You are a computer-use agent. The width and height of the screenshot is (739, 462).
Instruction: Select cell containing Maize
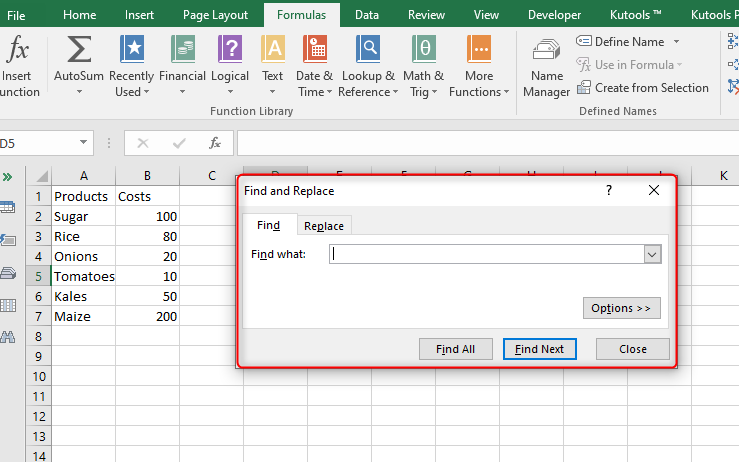pos(83,316)
